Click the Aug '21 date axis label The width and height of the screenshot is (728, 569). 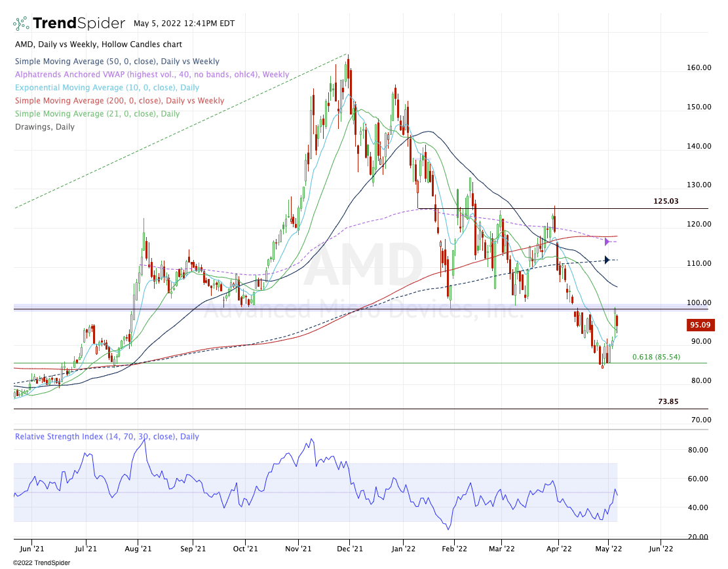point(138,549)
